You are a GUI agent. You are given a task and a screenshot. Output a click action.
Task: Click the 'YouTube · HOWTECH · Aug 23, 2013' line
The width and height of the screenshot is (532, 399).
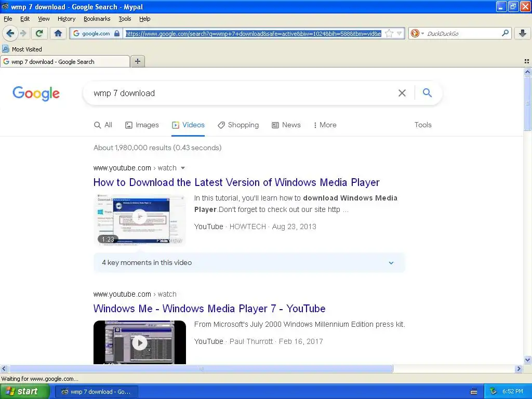[255, 227]
